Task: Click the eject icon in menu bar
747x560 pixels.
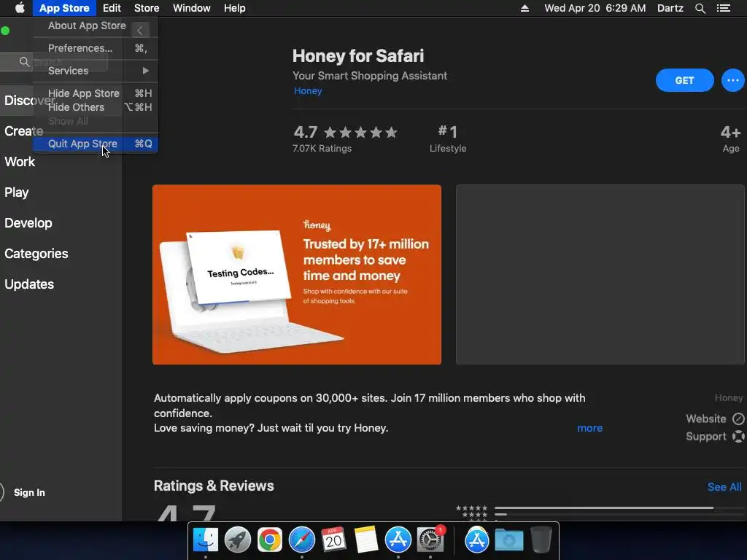Action: point(525,8)
